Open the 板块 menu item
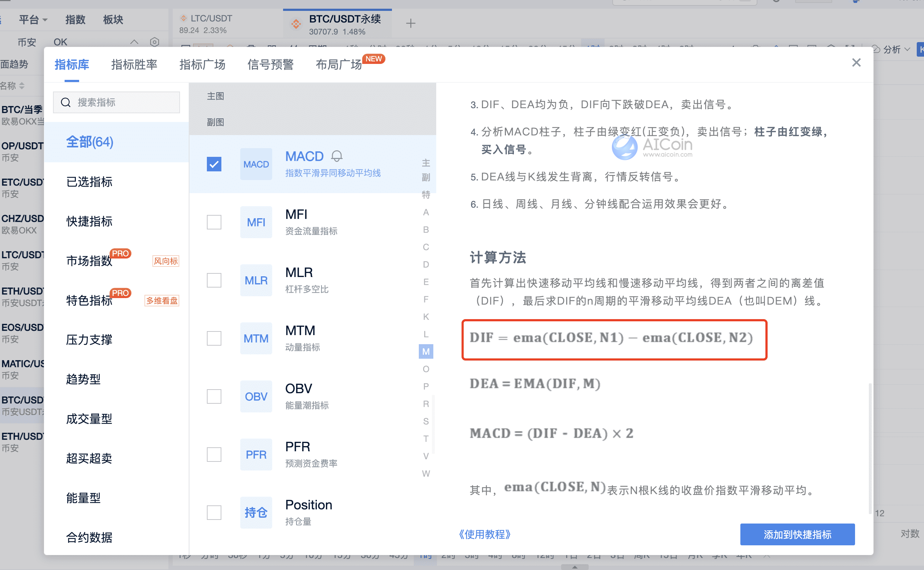Image resolution: width=924 pixels, height=570 pixels. click(113, 20)
